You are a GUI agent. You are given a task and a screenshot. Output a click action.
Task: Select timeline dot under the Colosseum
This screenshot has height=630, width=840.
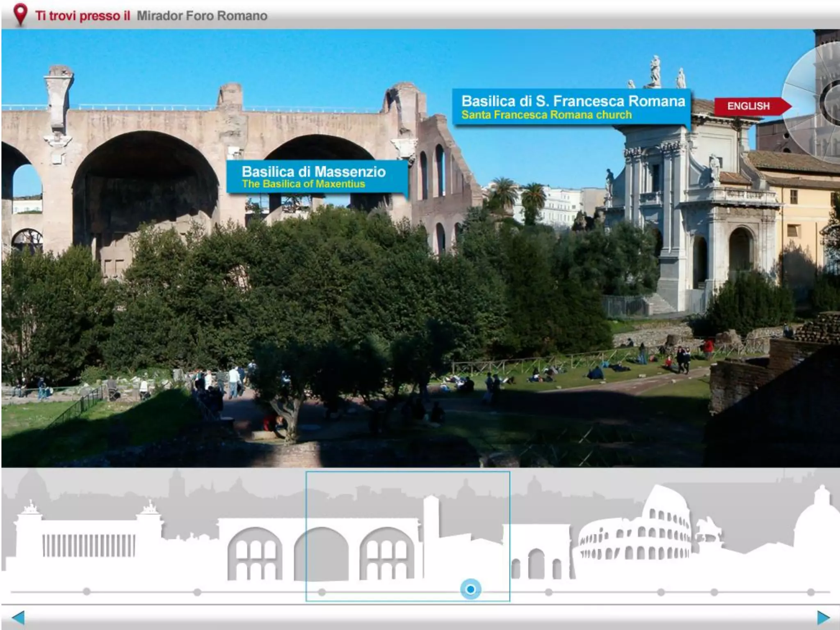click(661, 592)
